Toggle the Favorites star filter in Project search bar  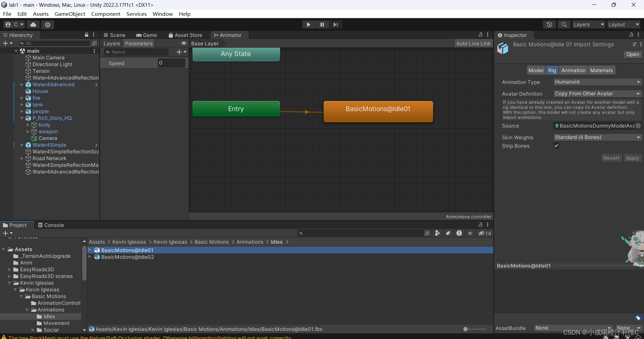click(x=470, y=233)
